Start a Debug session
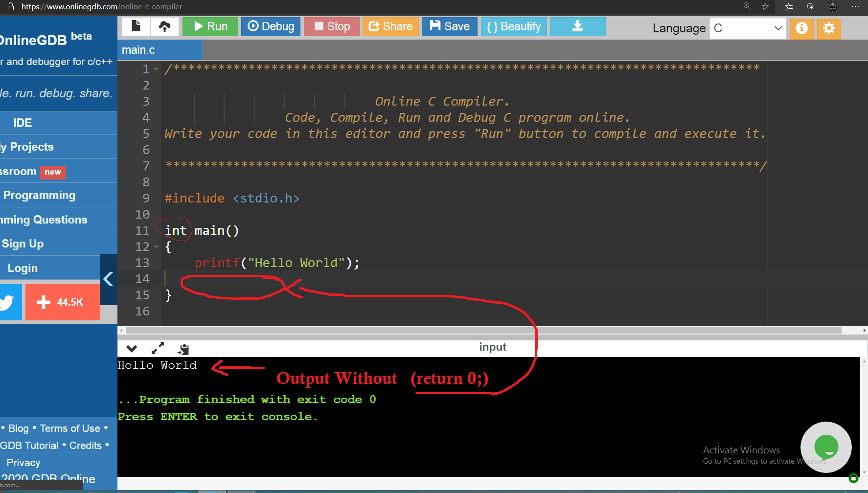 point(271,26)
